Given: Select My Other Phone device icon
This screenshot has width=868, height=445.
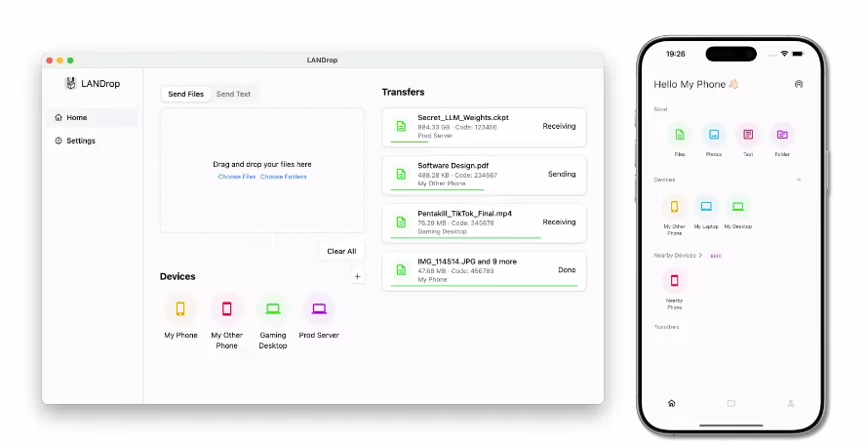Looking at the screenshot, I should (226, 308).
